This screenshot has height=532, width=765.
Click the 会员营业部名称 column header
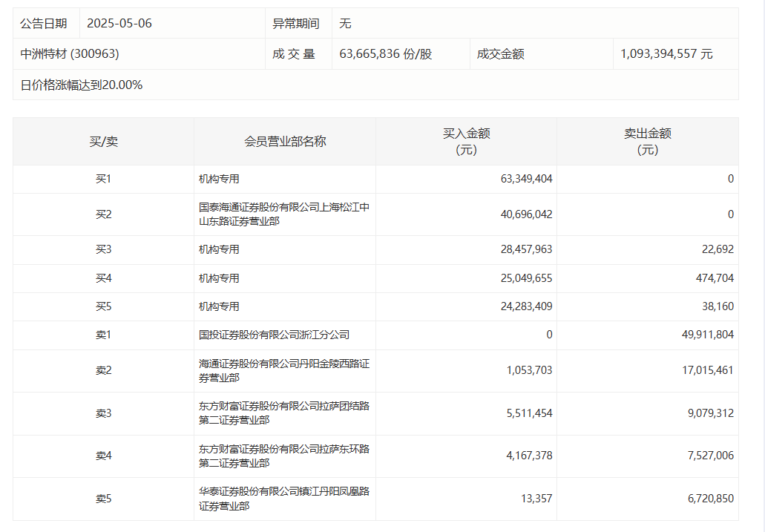(x=285, y=141)
